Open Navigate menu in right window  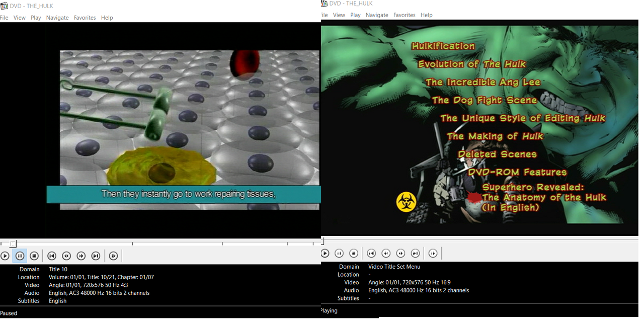(x=377, y=15)
